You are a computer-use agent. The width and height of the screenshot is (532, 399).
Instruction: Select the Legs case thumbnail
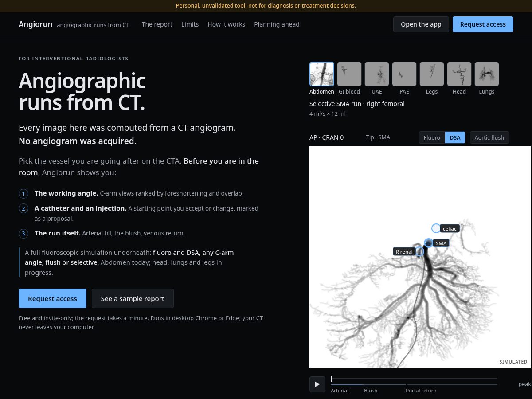click(x=432, y=74)
